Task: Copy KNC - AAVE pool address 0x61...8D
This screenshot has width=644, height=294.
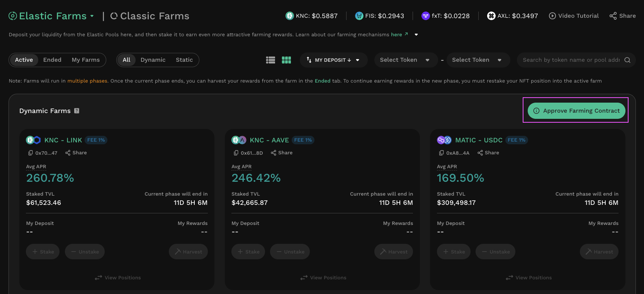Action: tap(236, 153)
